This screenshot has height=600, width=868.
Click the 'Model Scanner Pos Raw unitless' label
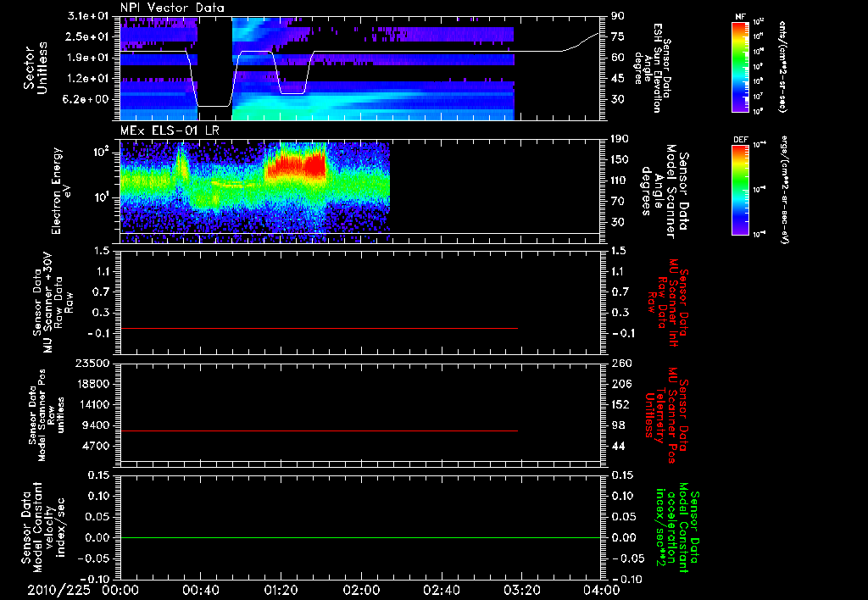coord(46,415)
